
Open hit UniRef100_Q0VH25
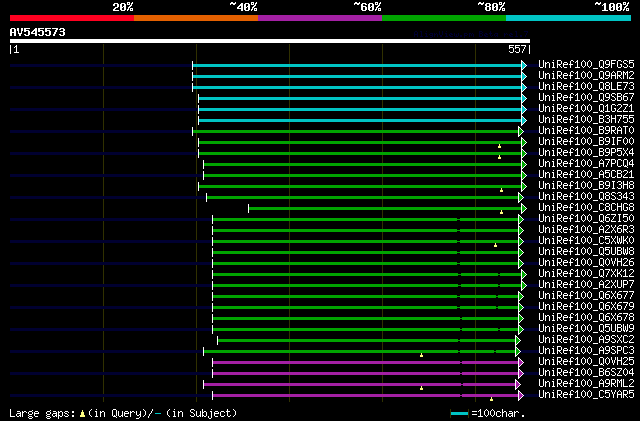586,362
